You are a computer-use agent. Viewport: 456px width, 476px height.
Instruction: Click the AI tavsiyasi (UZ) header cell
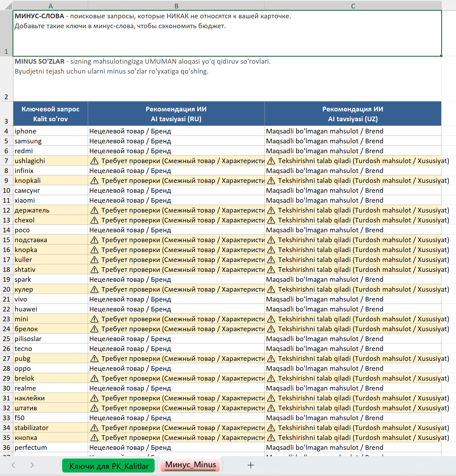point(353,114)
